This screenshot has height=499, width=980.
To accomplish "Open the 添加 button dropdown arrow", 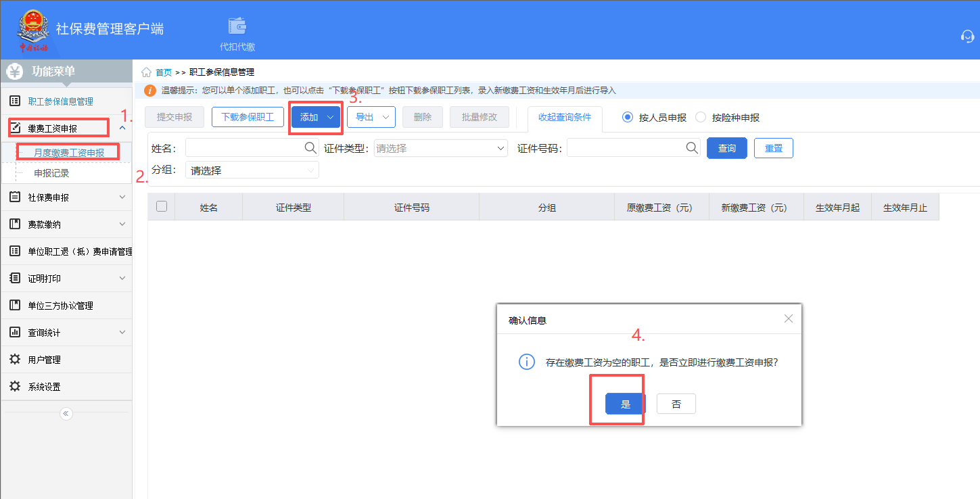I will click(331, 117).
